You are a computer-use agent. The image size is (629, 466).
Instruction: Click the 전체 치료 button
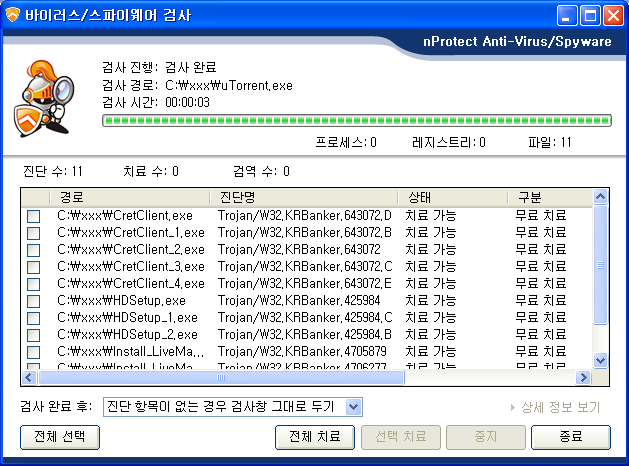315,437
